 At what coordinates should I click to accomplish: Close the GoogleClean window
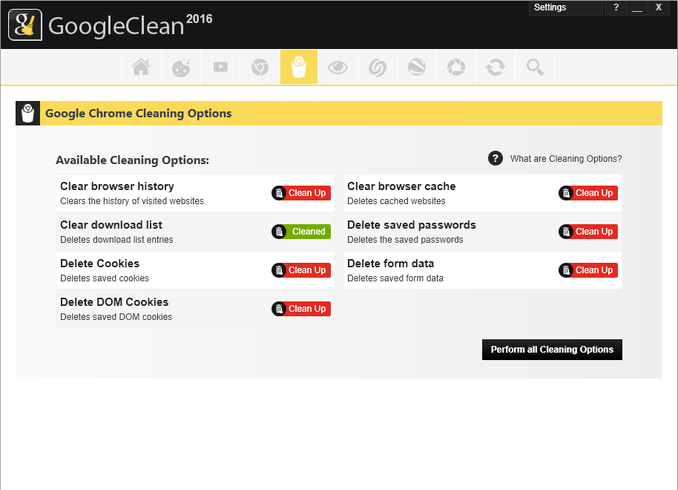coord(658,7)
